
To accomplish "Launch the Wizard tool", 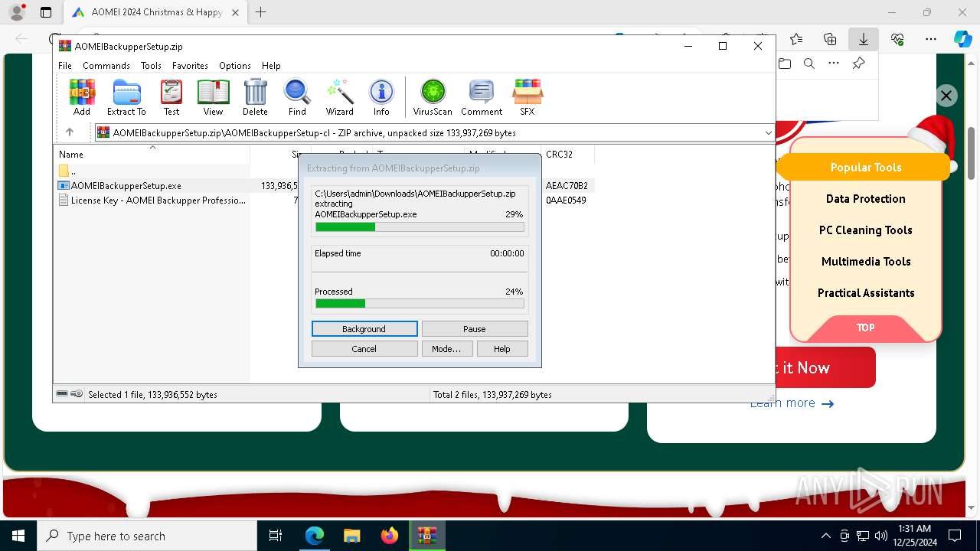I will 339,97.
